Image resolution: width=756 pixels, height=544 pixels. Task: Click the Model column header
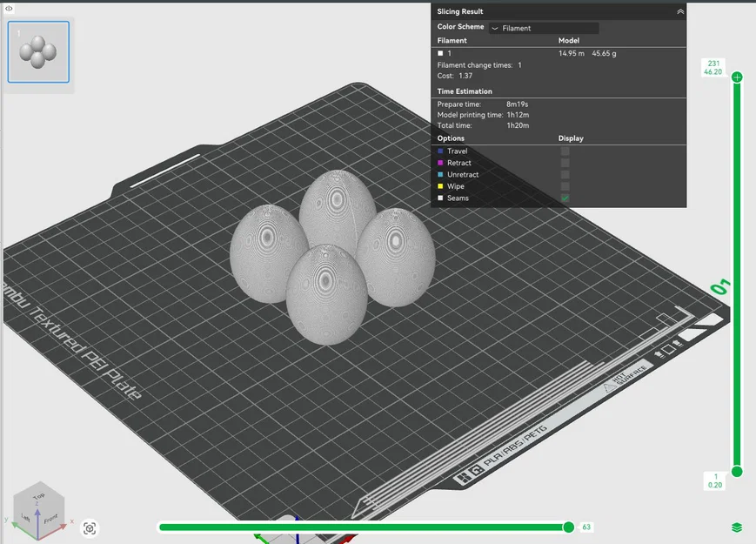569,41
